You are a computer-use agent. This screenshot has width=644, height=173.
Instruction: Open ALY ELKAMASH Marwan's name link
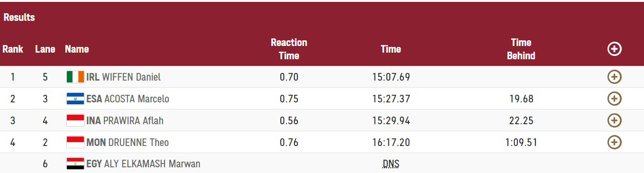152,164
